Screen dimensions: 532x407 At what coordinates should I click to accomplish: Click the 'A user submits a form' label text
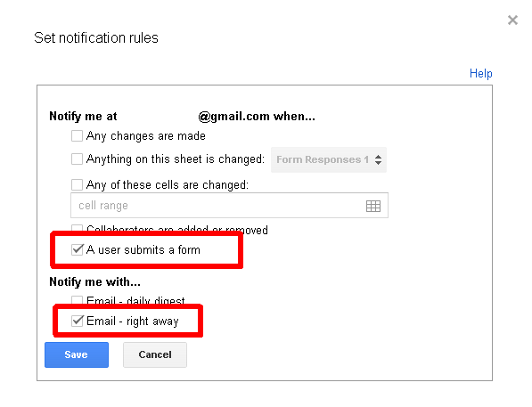coord(143,250)
